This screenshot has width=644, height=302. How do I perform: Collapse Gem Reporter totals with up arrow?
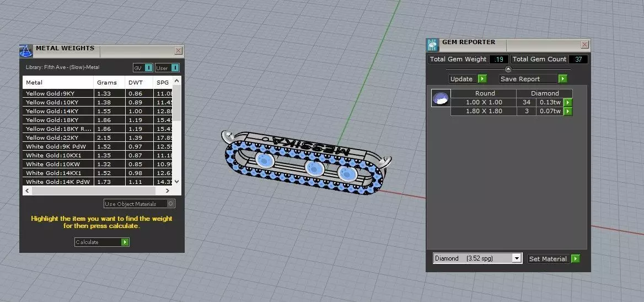point(508,68)
